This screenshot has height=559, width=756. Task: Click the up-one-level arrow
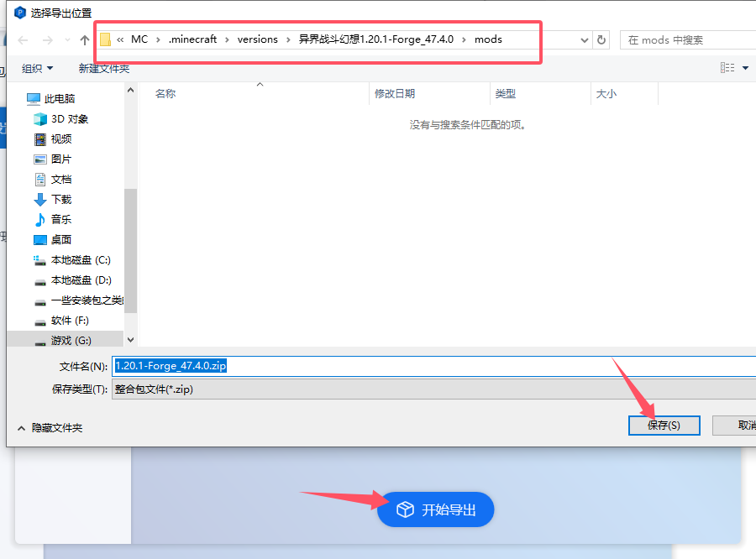84,39
